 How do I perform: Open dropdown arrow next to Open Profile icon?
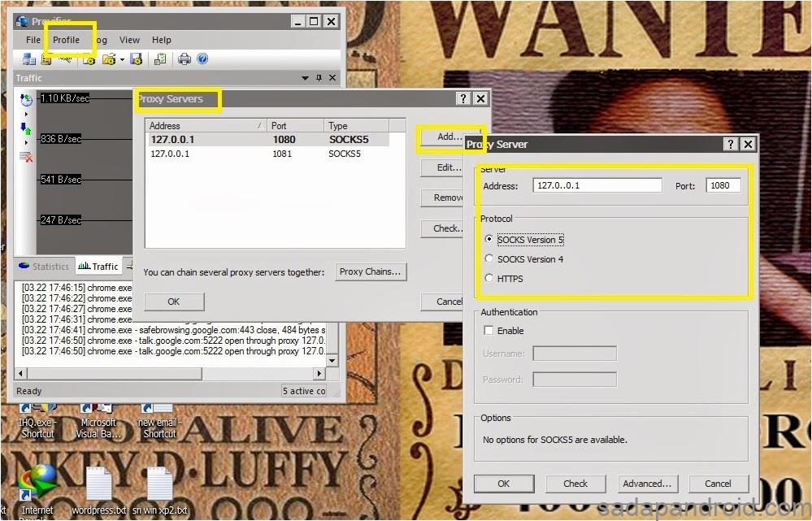click(122, 59)
